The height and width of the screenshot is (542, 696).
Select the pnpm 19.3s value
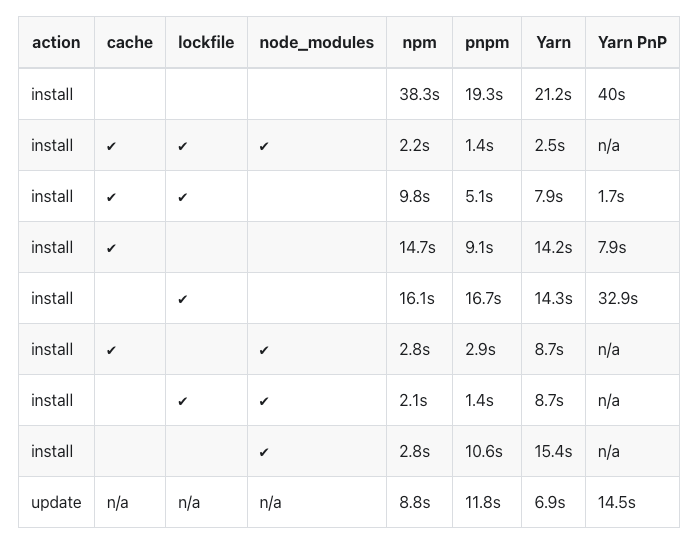point(484,94)
